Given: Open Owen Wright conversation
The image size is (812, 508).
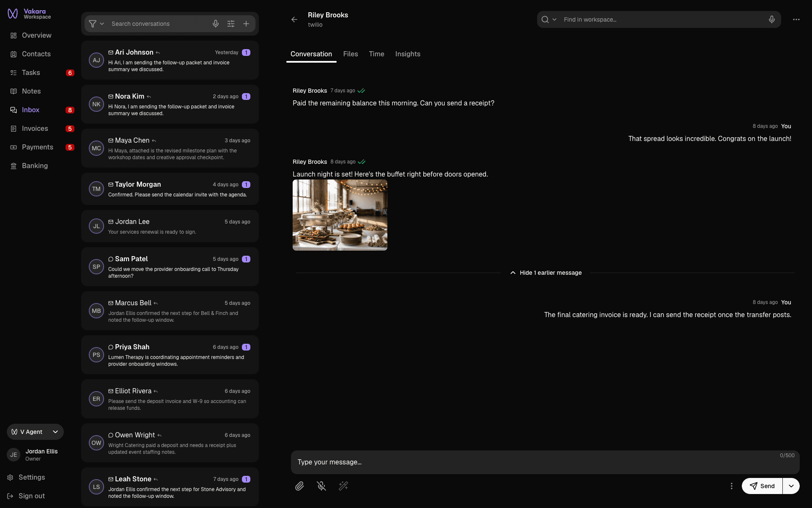Looking at the screenshot, I should (x=170, y=443).
